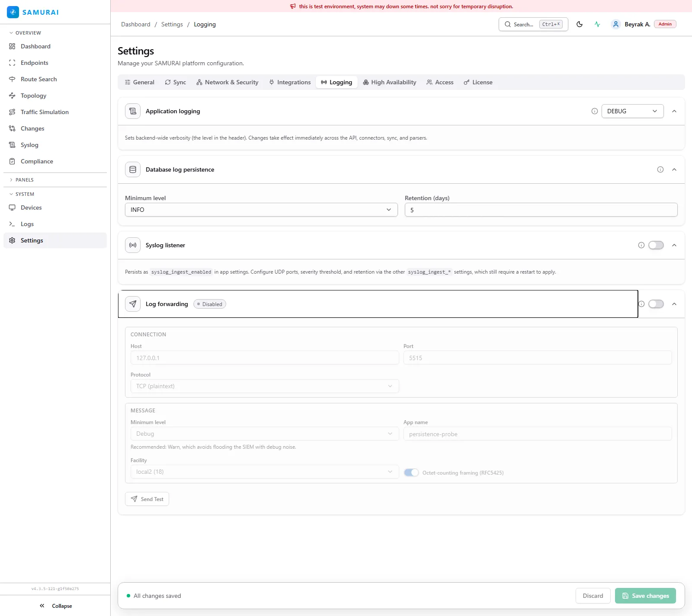Open Settings in the sidebar
The image size is (692, 616).
pos(55,240)
